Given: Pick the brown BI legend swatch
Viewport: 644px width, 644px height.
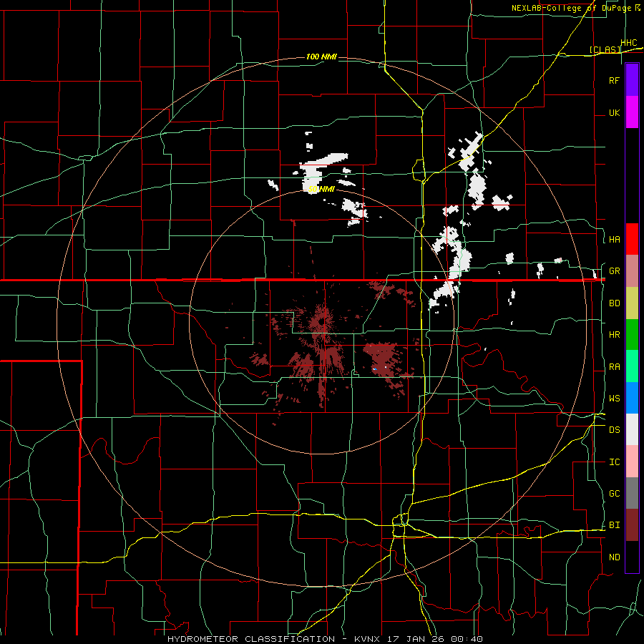Looking at the screenshot, I should tap(632, 525).
